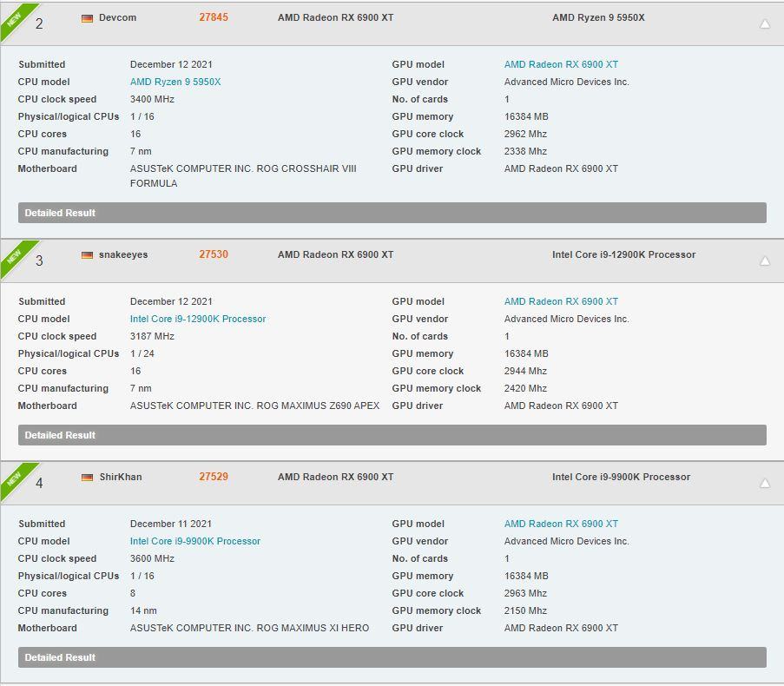Click the GPU core clock value 2962 Mhz
Image resolution: width=784 pixels, height=686 pixels.
coord(525,134)
